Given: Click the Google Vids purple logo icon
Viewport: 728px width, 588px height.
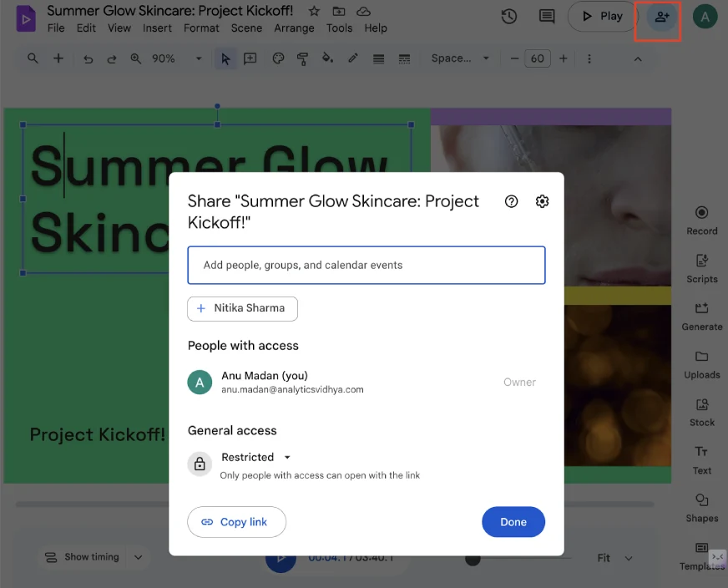Looking at the screenshot, I should [26, 18].
